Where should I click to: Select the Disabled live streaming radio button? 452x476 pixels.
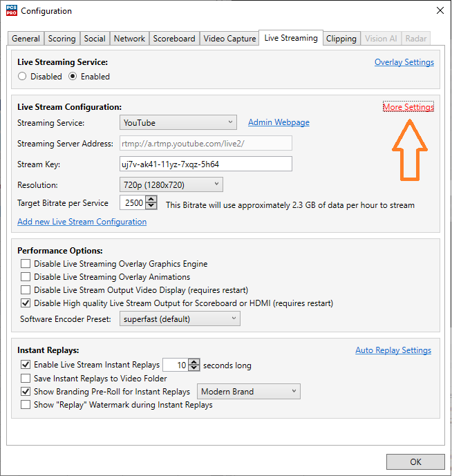tap(23, 77)
